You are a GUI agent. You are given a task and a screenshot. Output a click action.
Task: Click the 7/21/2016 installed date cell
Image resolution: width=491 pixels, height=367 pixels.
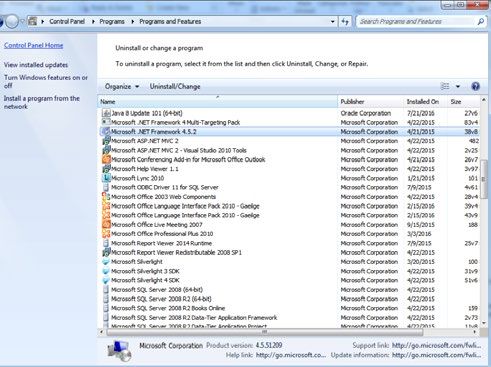point(421,113)
